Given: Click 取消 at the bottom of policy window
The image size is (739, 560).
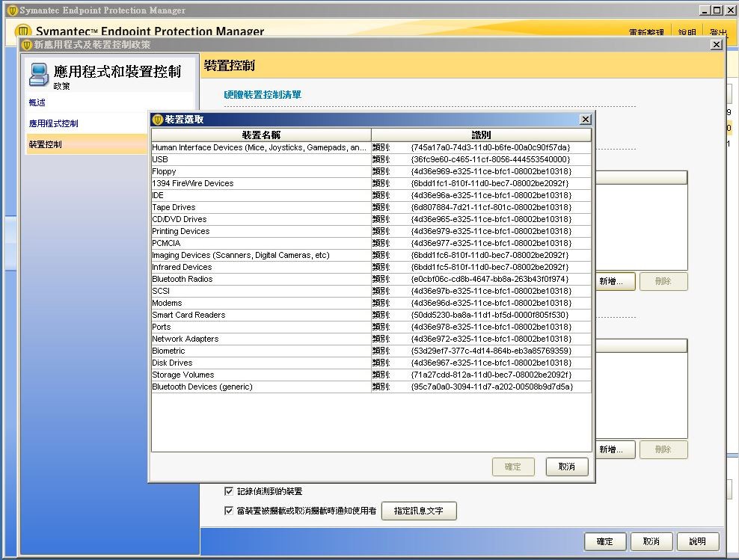Looking at the screenshot, I should tap(651, 541).
